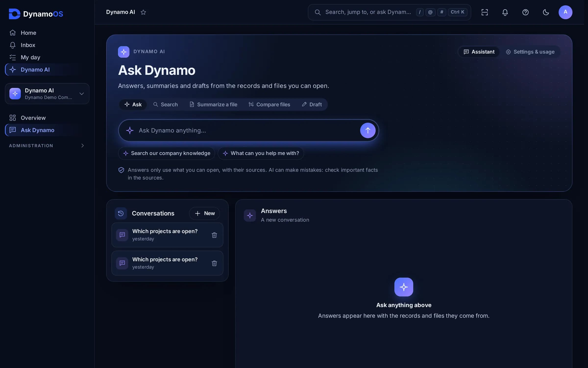Open the help question mark icon

click(525, 12)
